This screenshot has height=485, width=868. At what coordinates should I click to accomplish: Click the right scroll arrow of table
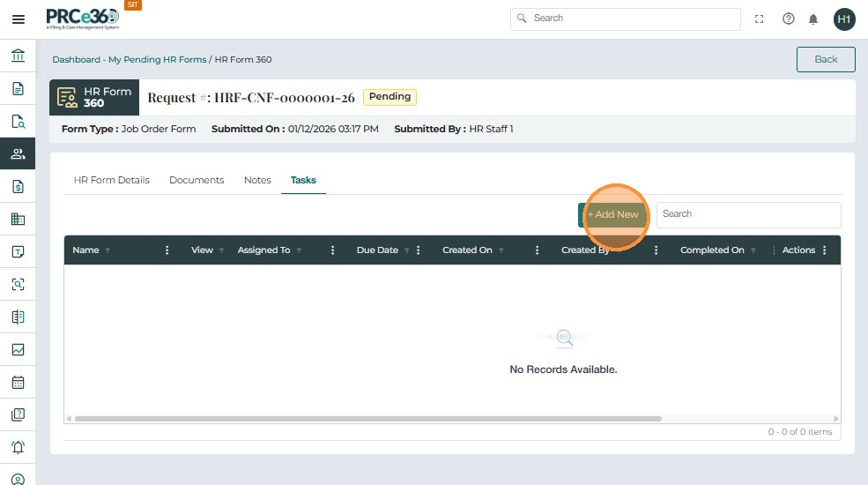pos(836,419)
